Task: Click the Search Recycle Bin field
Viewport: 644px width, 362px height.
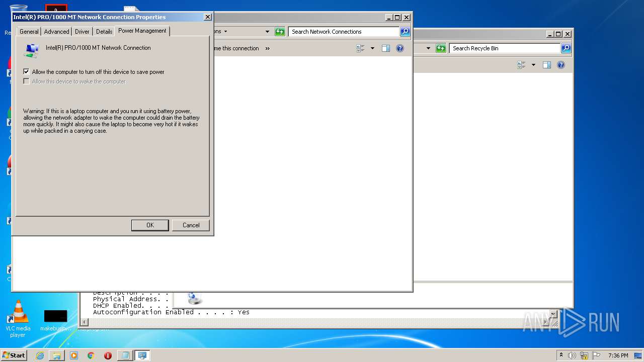Action: [x=505, y=48]
